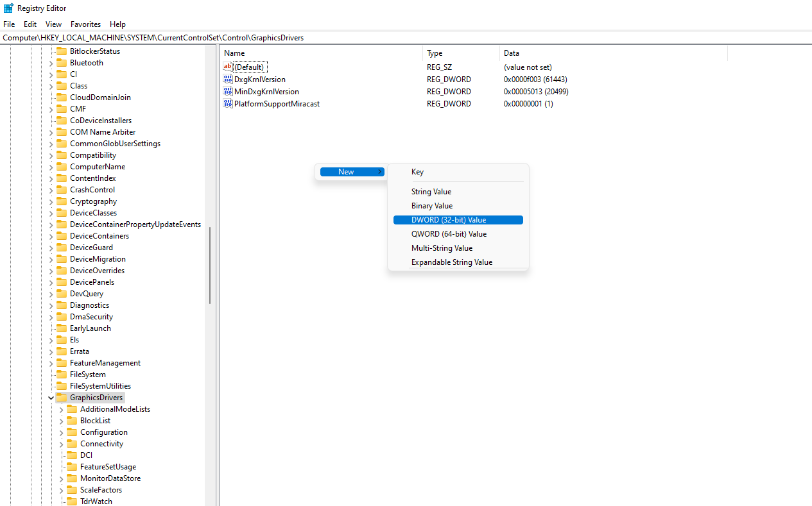
Task: Choose String Value in New submenu
Action: click(x=458, y=192)
